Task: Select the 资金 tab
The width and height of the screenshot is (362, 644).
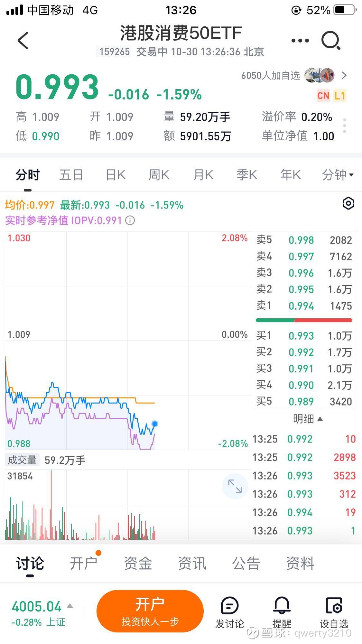Action: 138,563
